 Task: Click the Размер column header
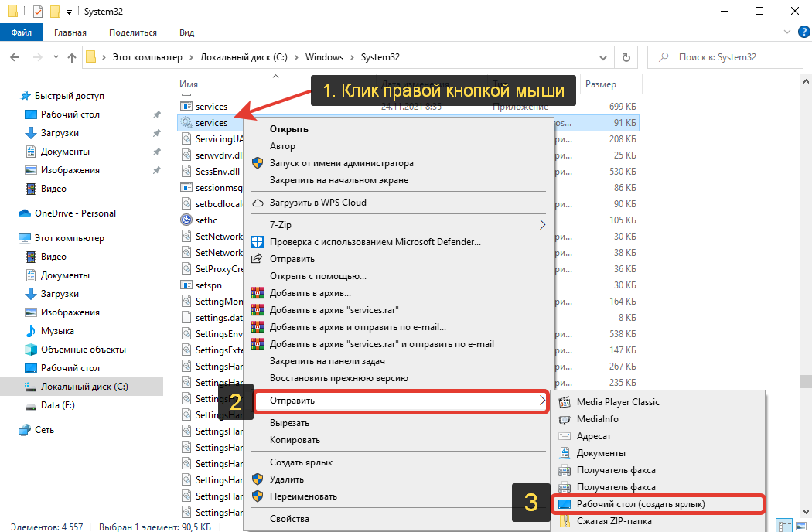[x=601, y=84]
